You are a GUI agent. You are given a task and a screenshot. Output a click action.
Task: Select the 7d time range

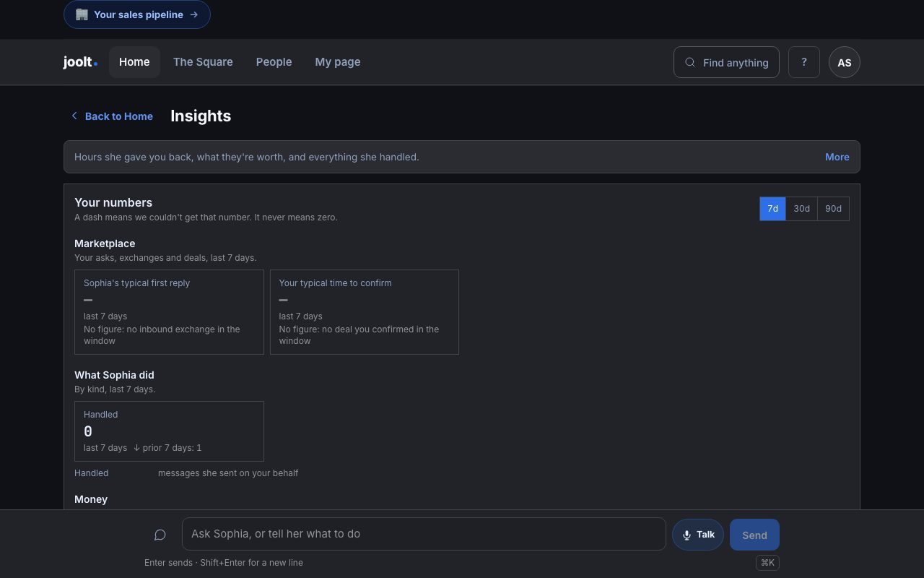tap(772, 209)
